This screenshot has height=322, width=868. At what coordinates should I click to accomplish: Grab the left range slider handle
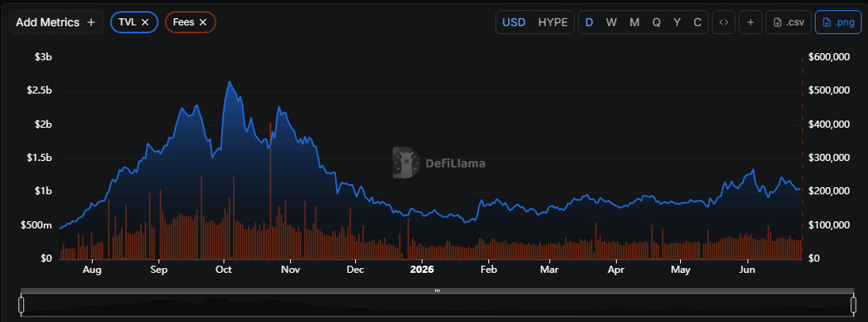click(21, 305)
